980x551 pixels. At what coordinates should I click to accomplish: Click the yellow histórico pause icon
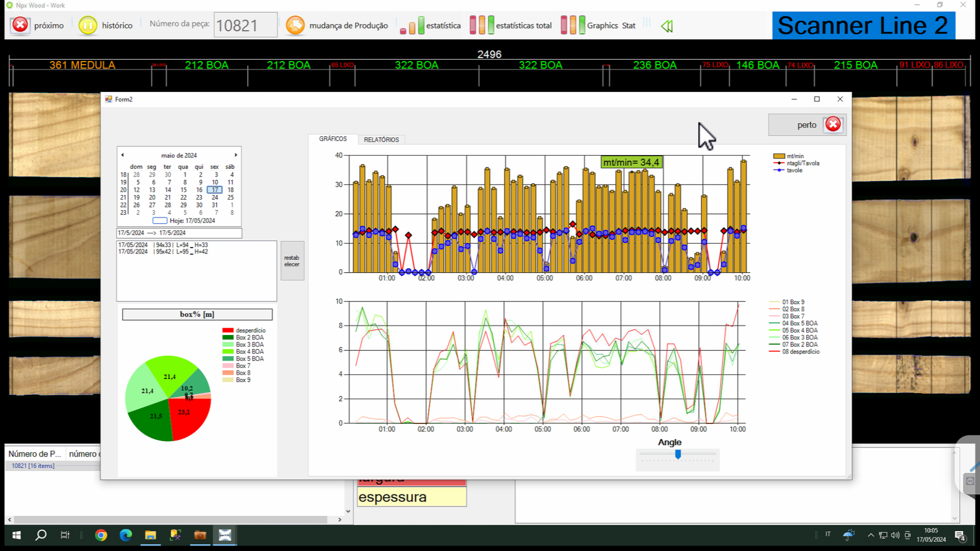pyautogui.click(x=88, y=25)
